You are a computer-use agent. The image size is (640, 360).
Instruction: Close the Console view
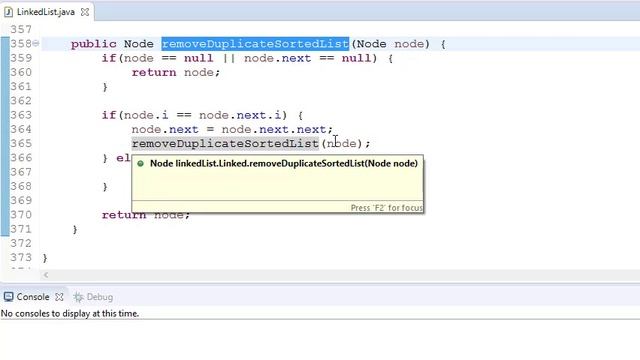[59, 297]
